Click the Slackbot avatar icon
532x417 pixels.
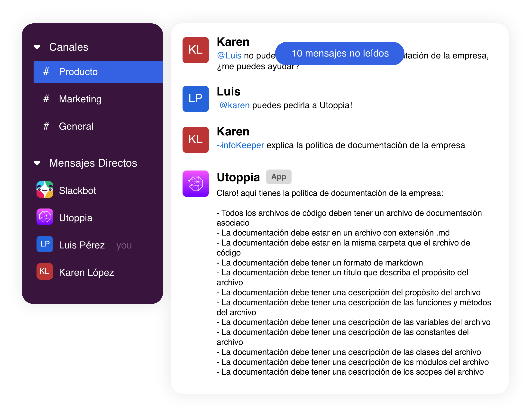(45, 190)
